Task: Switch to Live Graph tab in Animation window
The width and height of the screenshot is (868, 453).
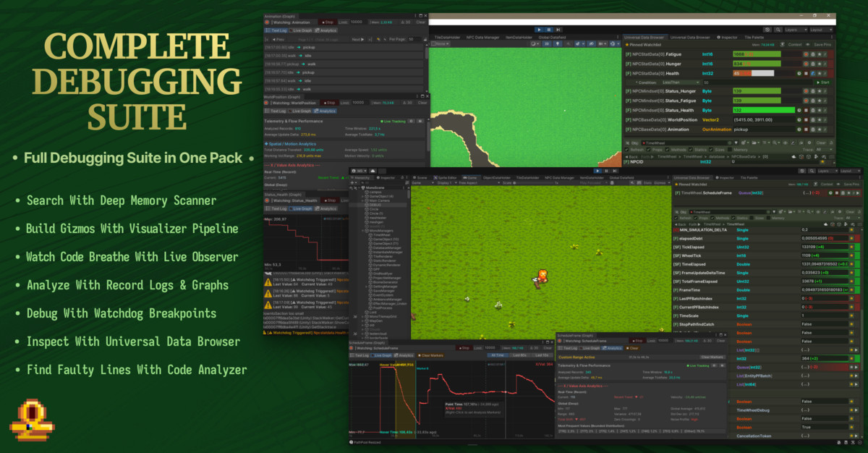Action: 300,30
